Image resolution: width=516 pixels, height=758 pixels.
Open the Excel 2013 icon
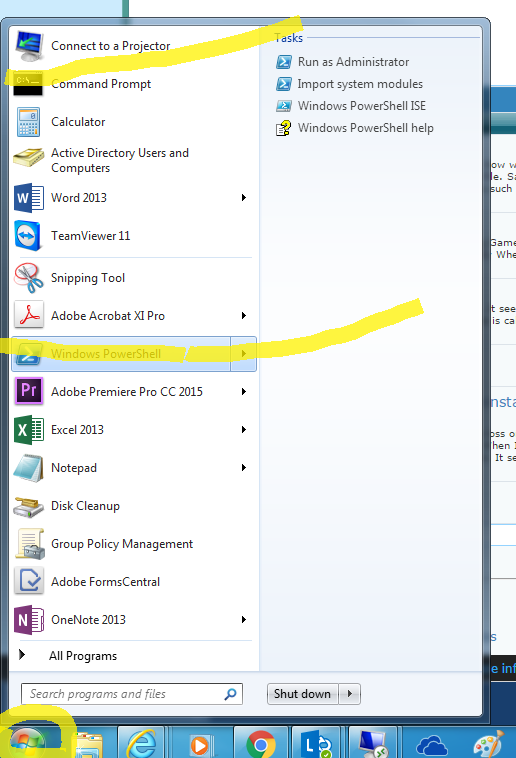tap(29, 430)
